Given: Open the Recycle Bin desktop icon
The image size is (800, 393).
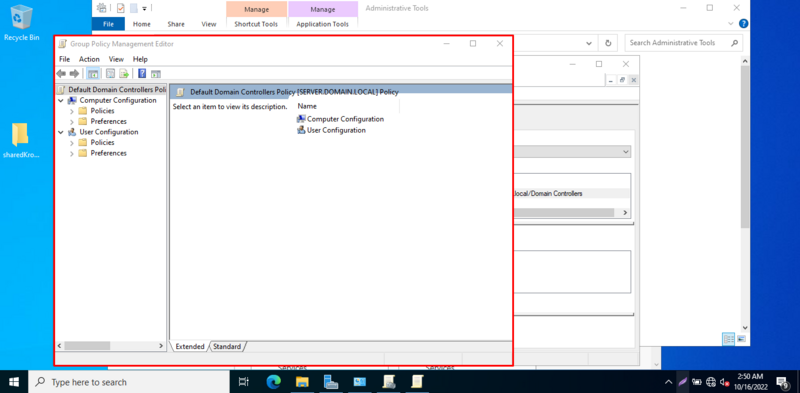Looking at the screenshot, I should click(x=21, y=23).
